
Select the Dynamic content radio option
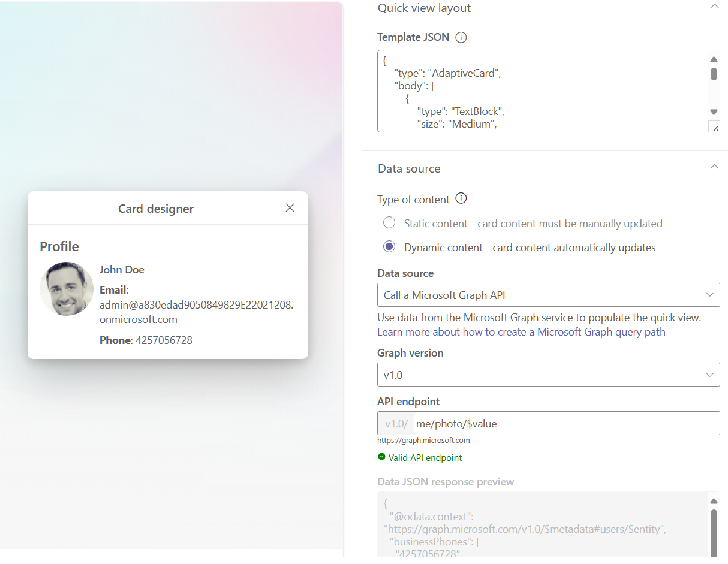[389, 247]
